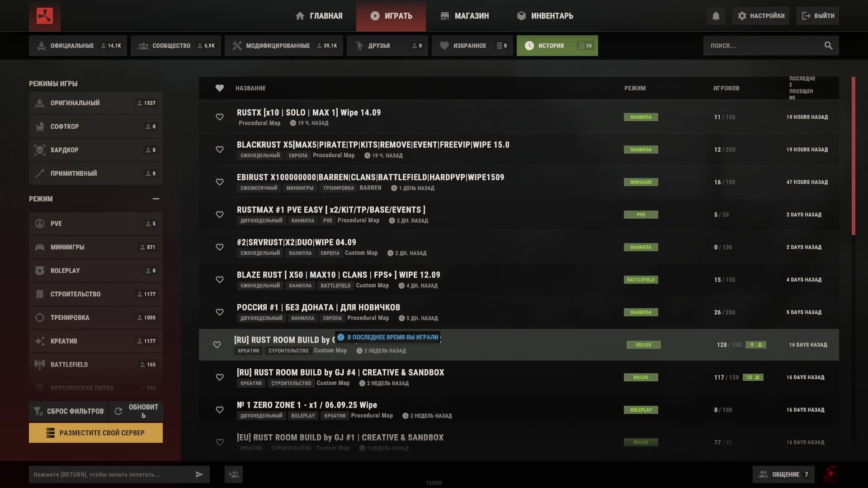868x488 pixels.
Task: Click the search magnifier icon
Action: (828, 46)
